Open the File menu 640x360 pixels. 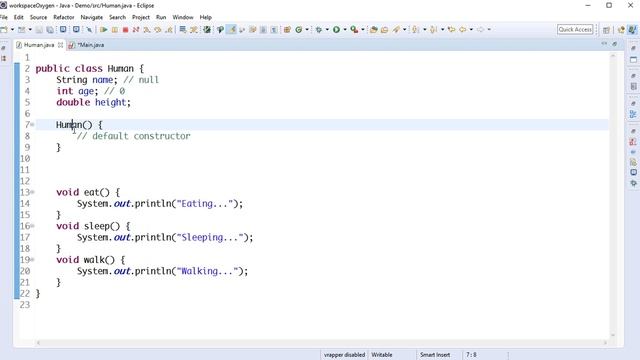(4, 17)
